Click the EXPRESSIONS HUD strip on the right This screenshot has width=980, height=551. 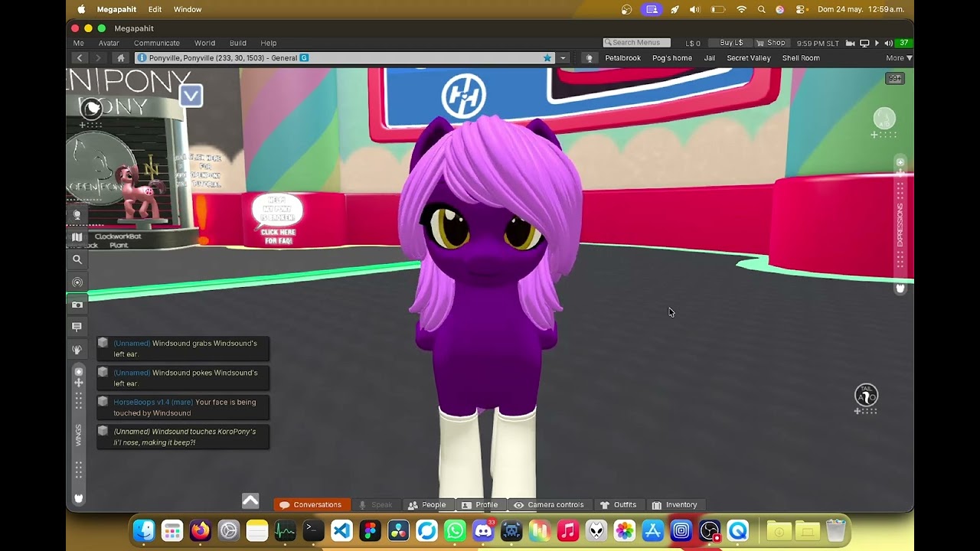tap(900, 225)
